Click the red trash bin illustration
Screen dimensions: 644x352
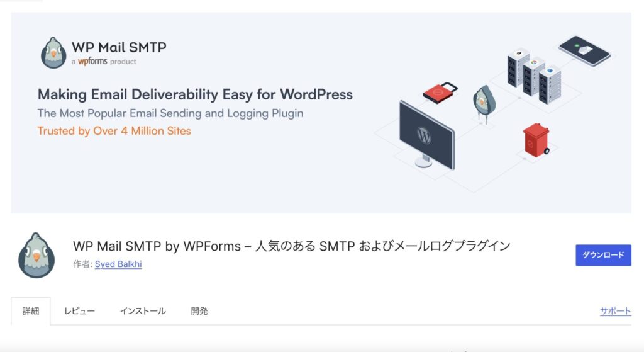[536, 140]
